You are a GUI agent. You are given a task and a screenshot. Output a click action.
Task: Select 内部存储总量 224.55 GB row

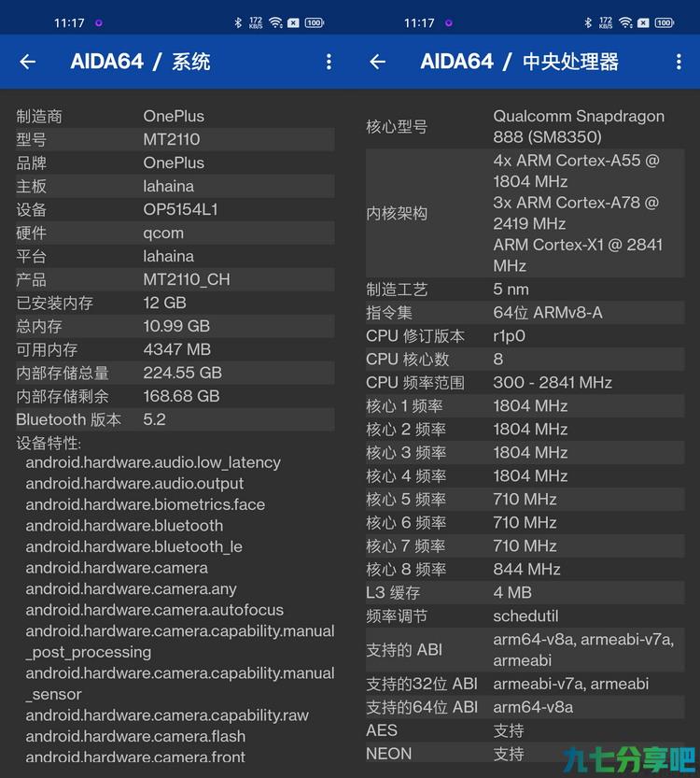pyautogui.click(x=175, y=373)
